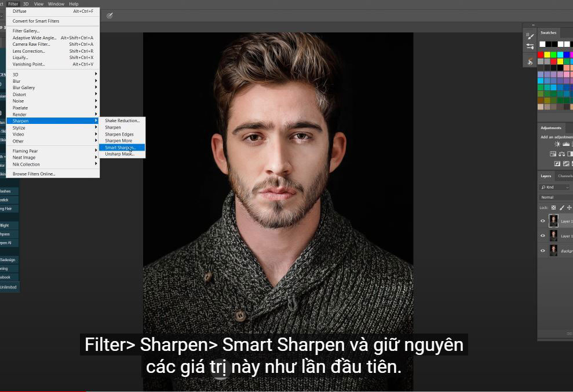Open the Normal blend mode dropdown
The width and height of the screenshot is (573, 392).
pos(556,197)
